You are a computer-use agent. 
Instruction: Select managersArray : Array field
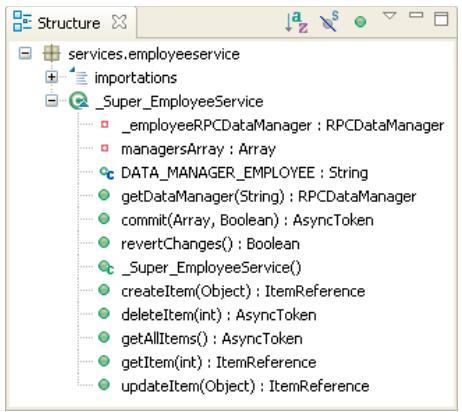click(x=199, y=149)
